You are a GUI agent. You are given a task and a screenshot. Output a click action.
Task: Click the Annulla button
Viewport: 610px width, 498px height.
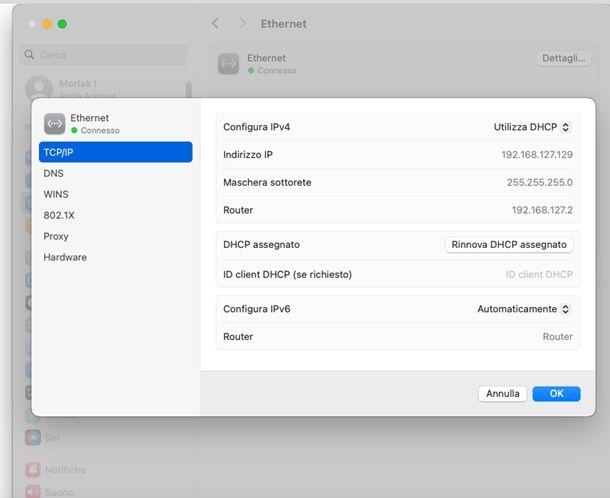coord(502,394)
